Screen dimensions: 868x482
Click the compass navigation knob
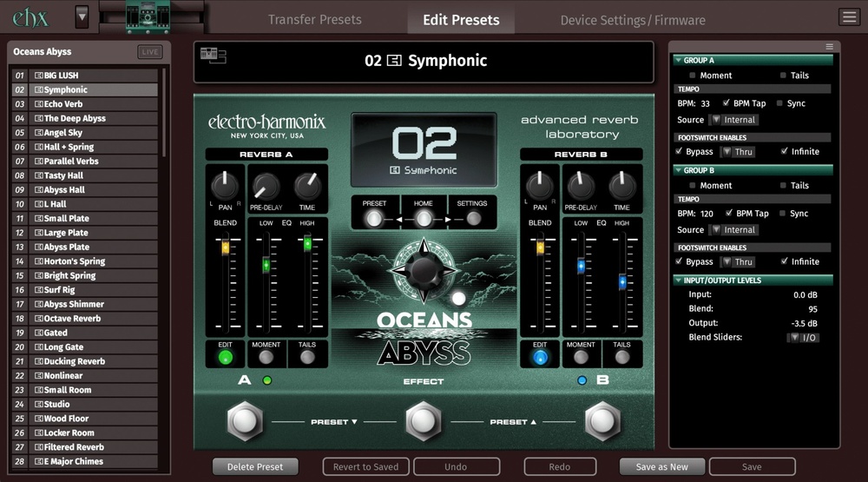(423, 271)
